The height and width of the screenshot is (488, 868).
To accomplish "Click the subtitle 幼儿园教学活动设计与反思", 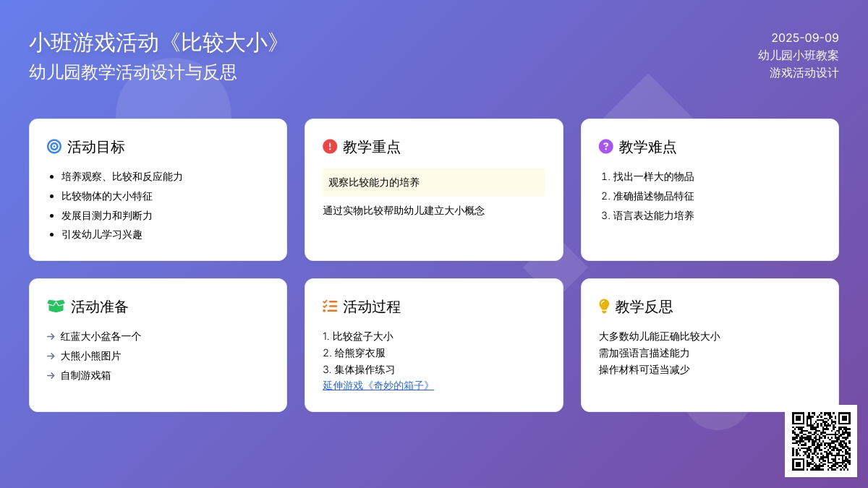I will (x=133, y=72).
